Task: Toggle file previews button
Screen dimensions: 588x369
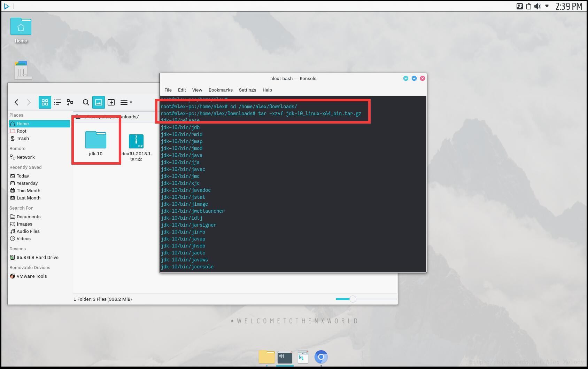Action: point(99,102)
